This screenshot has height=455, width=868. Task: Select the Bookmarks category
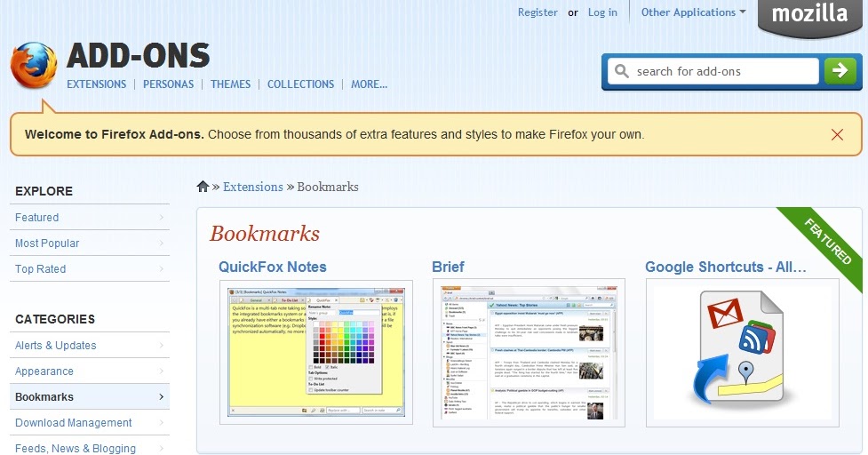90,397
